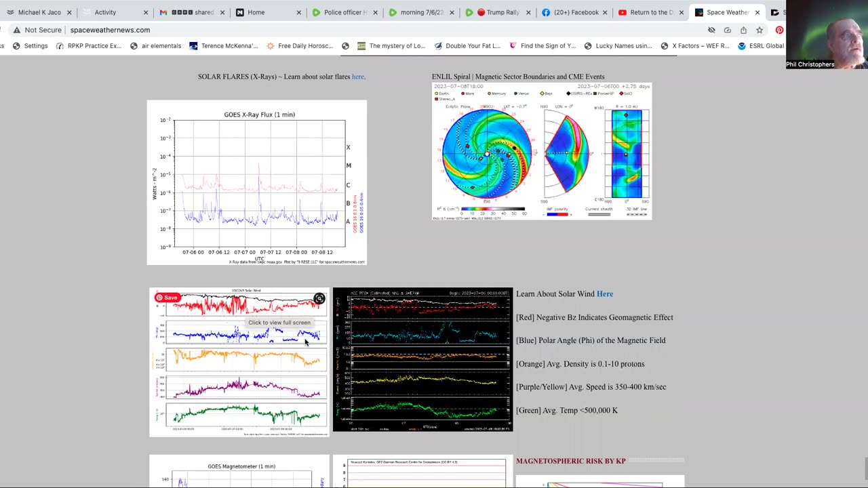868x488 pixels.
Task: Click the YouTube favicon on Return tab
Action: tap(623, 12)
